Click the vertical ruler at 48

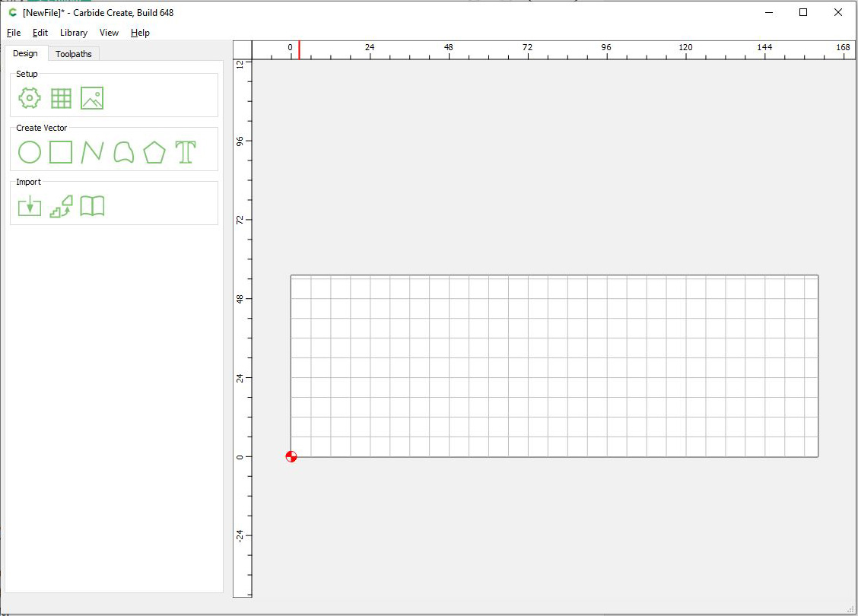pos(240,299)
